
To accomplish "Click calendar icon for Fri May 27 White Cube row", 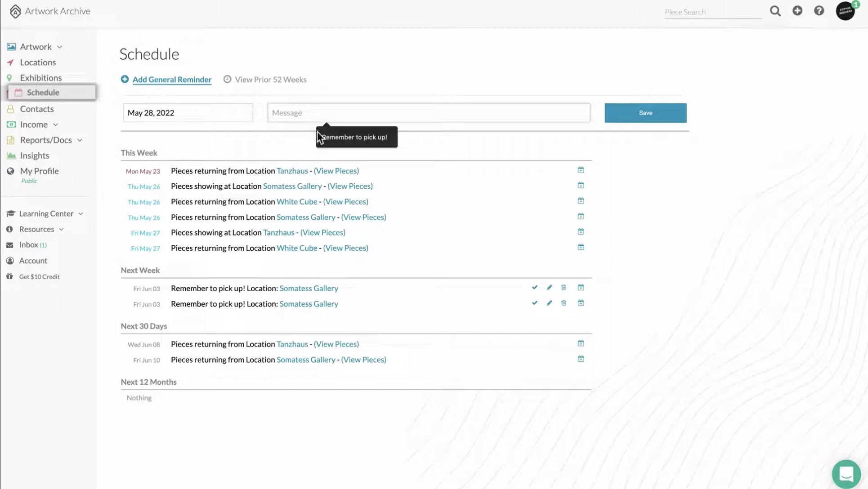I will point(581,247).
